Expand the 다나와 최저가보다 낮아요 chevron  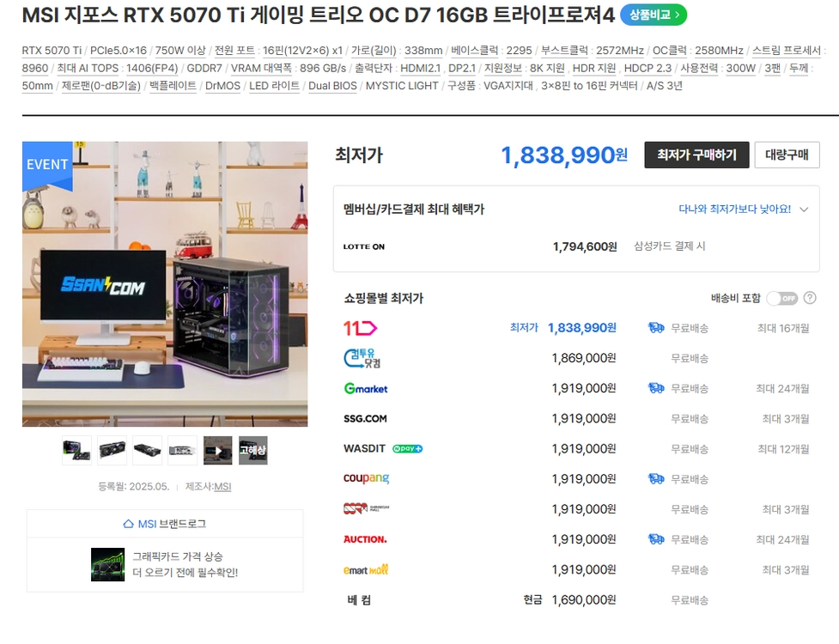coord(804,210)
